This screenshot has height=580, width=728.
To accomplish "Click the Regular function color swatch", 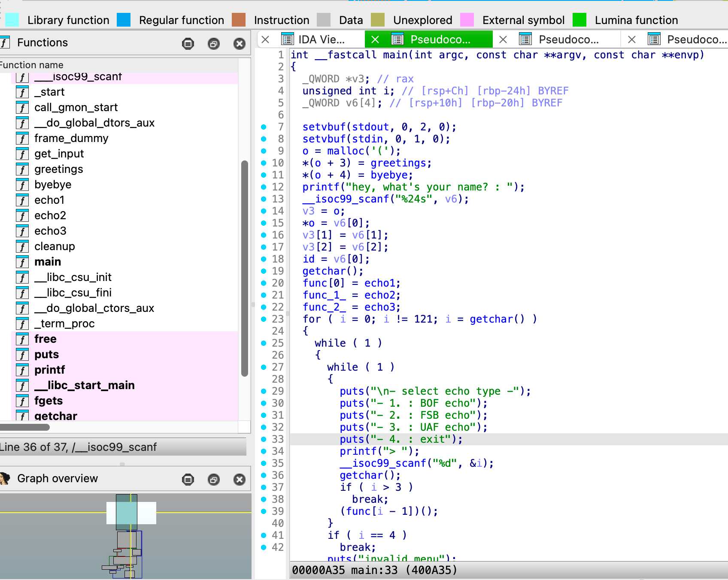I will (x=124, y=20).
